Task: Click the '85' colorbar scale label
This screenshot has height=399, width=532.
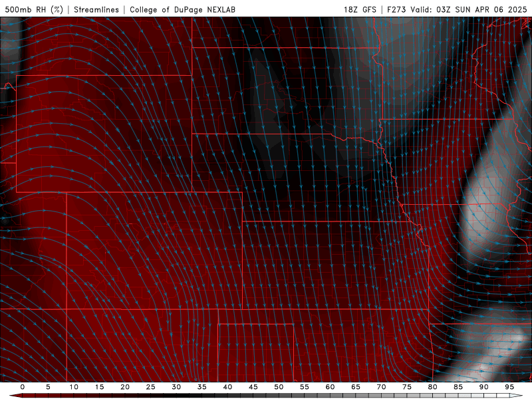Action: point(458,387)
